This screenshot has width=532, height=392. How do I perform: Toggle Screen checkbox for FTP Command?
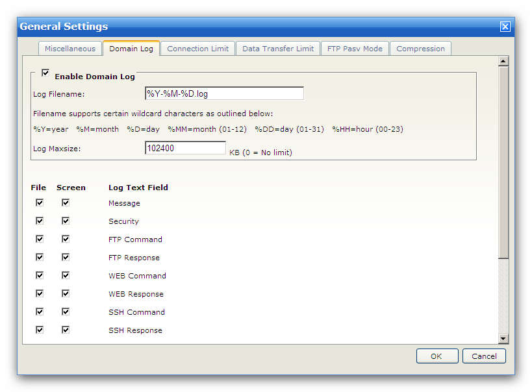66,239
